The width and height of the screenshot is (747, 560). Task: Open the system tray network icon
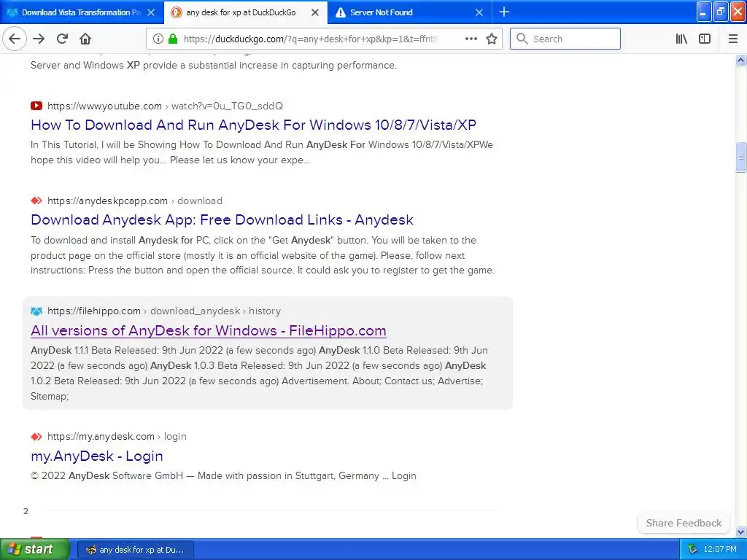pos(692,549)
